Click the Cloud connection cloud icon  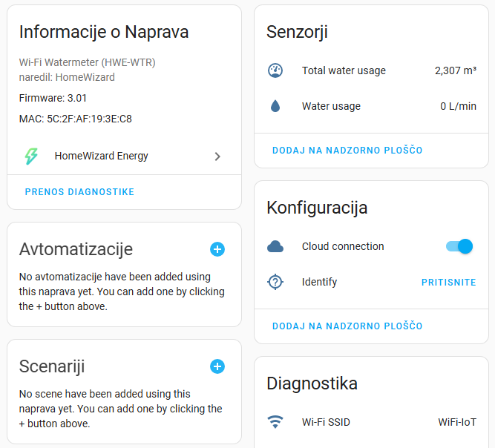point(275,246)
